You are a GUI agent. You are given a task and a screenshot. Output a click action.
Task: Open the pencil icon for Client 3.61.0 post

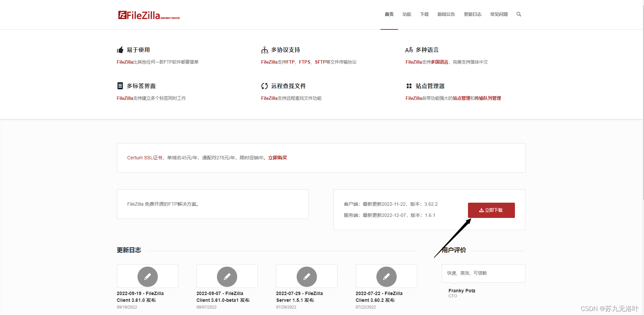(148, 277)
